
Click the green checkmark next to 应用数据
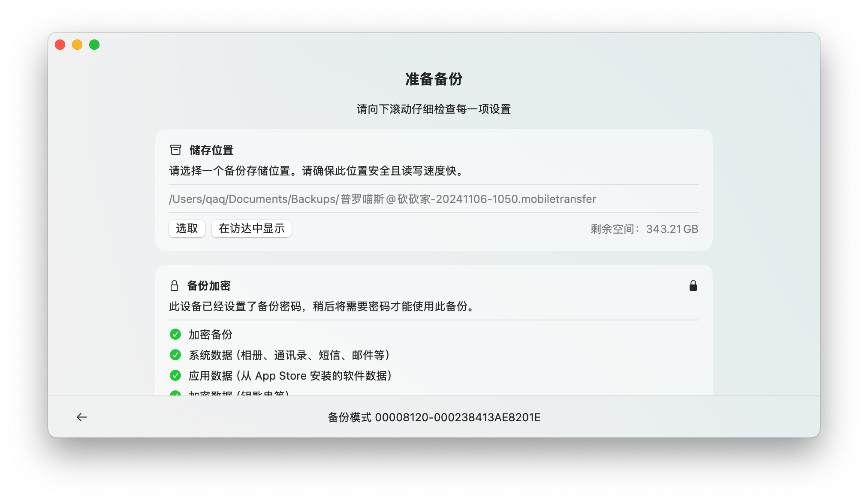[x=175, y=375]
